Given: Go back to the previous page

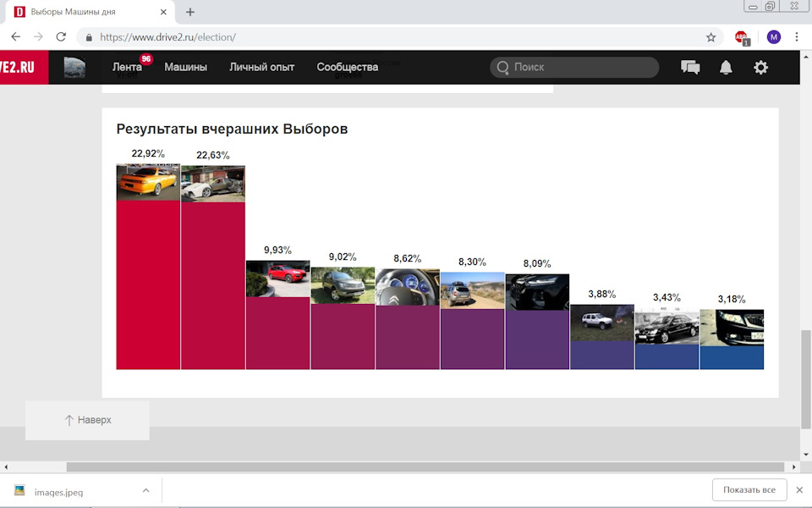Looking at the screenshot, I should tap(15, 36).
